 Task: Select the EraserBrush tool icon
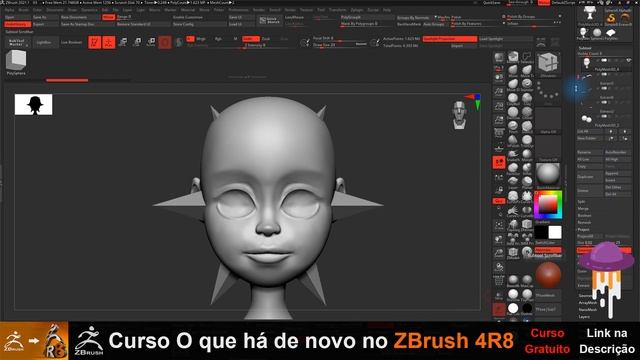click(625, 18)
